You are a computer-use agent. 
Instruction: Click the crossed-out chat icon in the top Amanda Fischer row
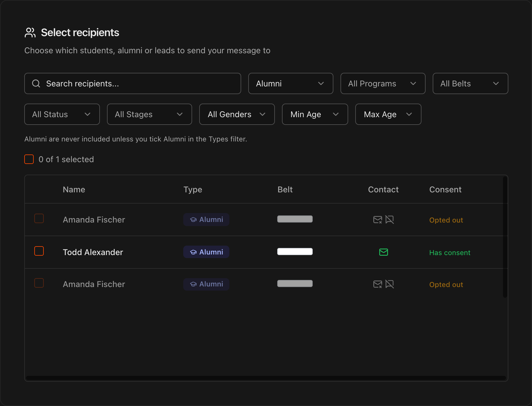click(x=390, y=220)
